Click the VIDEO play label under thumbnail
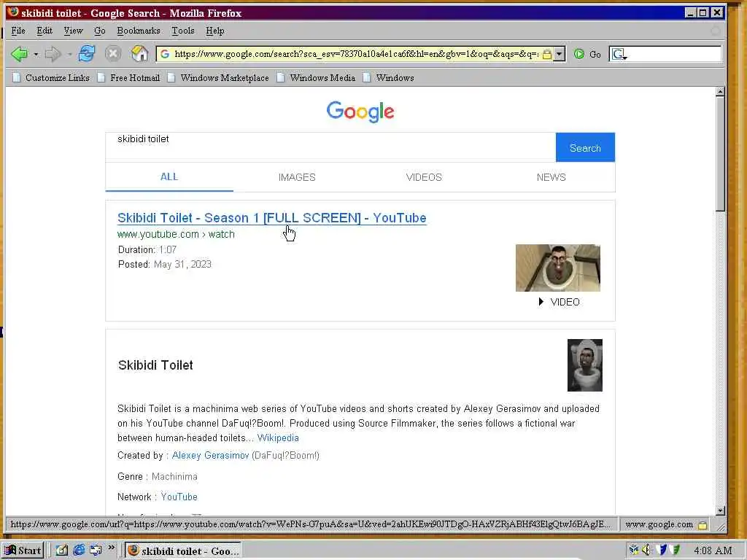Screen dimensions: 747x560 [x=559, y=302]
